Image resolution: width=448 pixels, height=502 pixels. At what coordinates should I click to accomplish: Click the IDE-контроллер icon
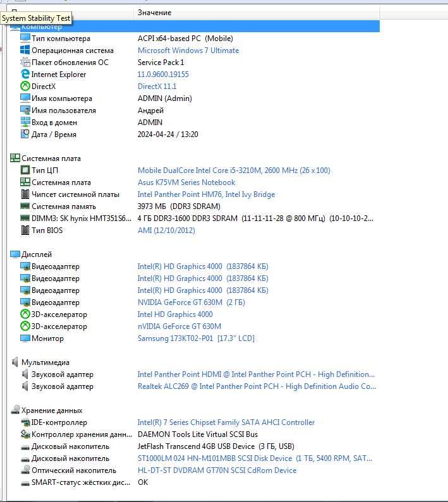click(25, 422)
